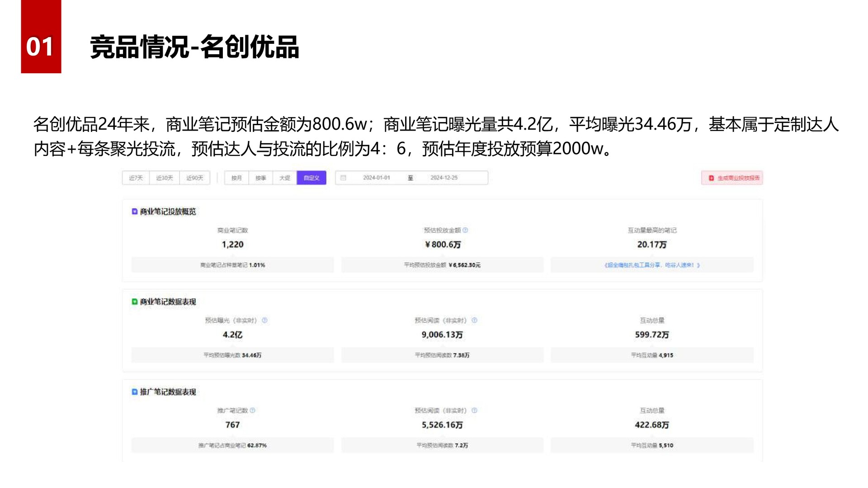Click the 平均互动量 5,510 text

point(652,446)
